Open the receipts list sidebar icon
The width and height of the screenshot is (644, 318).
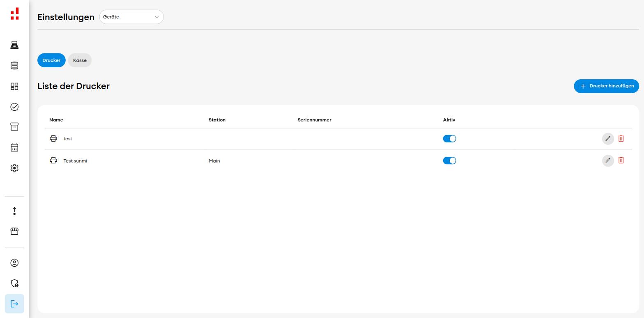(14, 66)
